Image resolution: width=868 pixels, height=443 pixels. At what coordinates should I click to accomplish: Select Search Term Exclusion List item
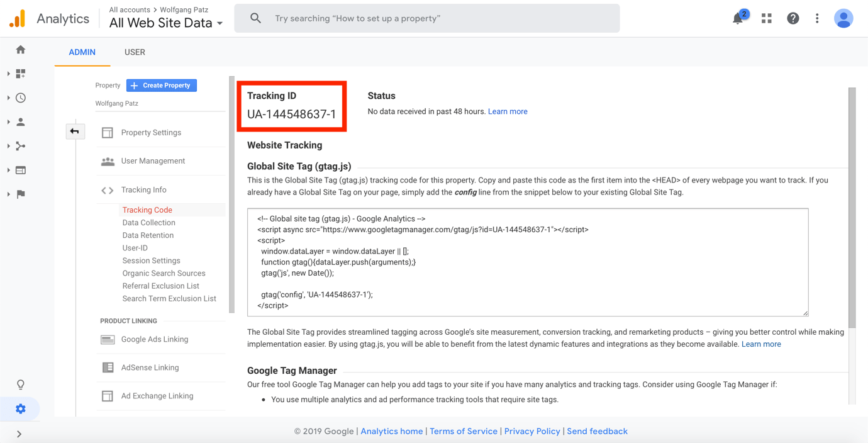(x=169, y=299)
